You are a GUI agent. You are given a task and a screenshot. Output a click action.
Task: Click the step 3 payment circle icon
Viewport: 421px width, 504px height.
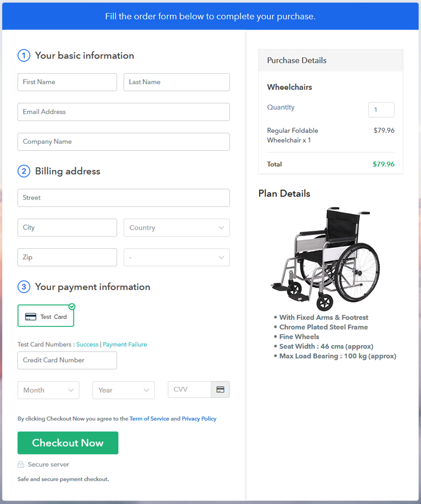tap(24, 287)
